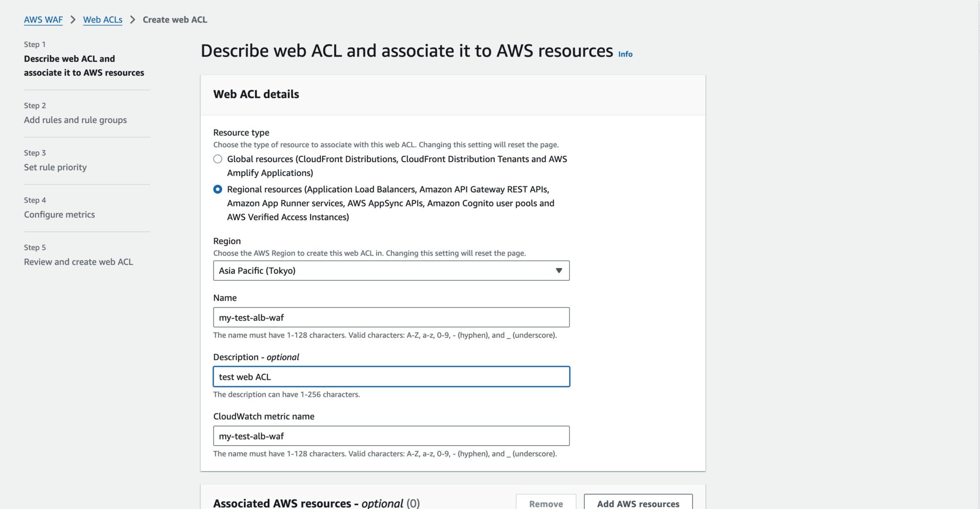This screenshot has height=509, width=980.
Task: Change region from Asia Pacific (Tokyo)
Action: click(x=391, y=270)
